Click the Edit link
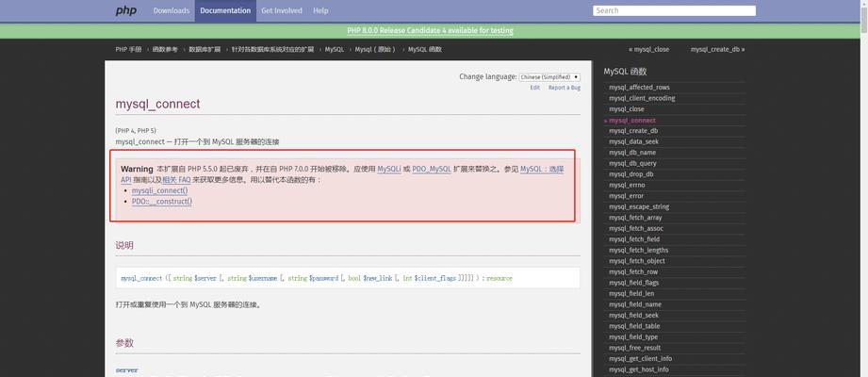Viewport: 868px width, 377px height. 534,88
